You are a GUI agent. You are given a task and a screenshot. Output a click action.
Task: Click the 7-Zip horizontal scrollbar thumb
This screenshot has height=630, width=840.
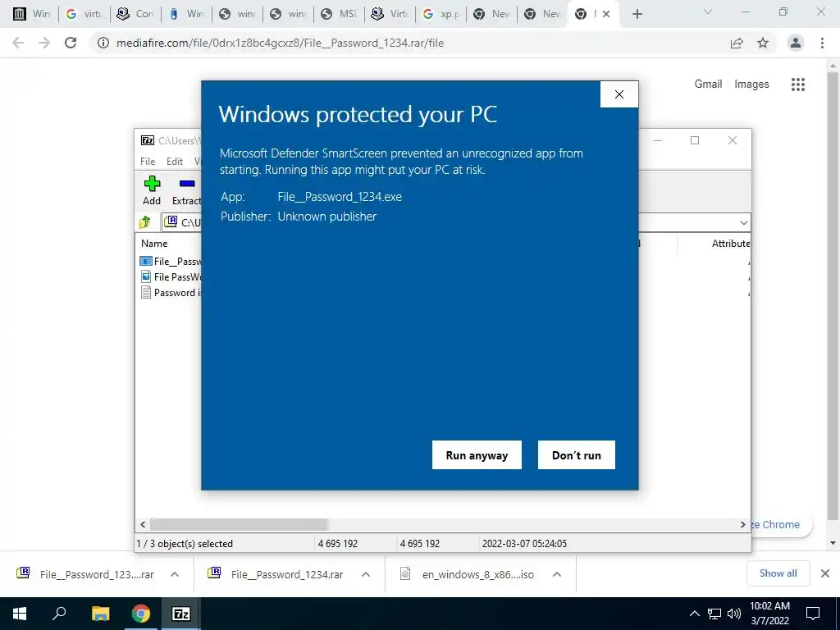click(239, 524)
